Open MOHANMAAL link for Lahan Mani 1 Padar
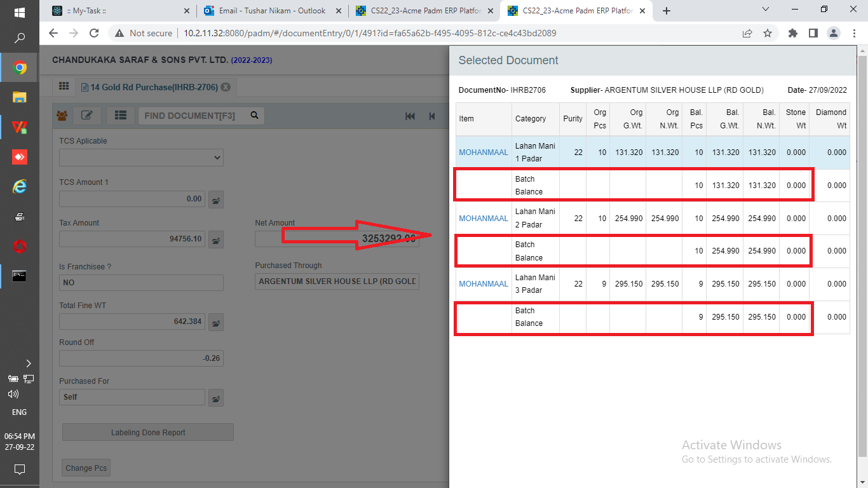 click(484, 152)
